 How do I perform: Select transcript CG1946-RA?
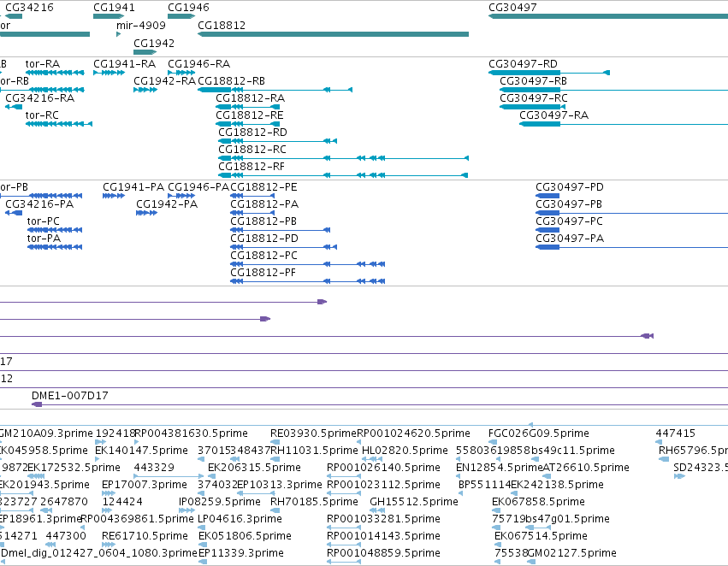click(x=181, y=73)
